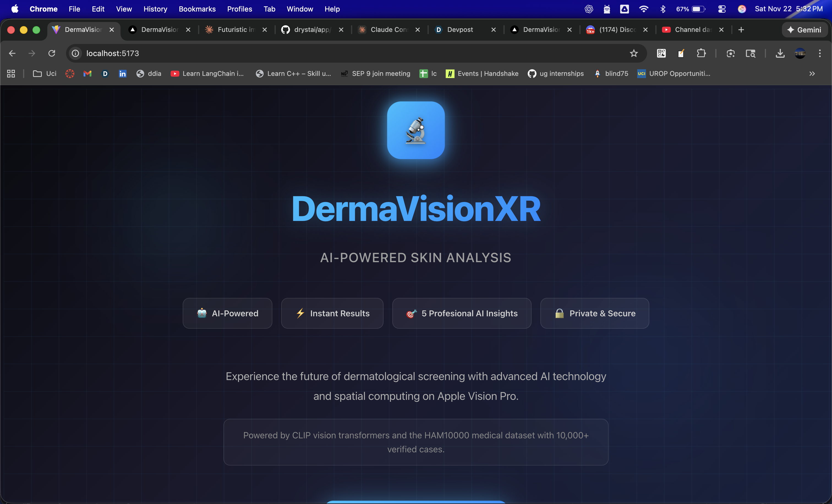Click the QR code extension icon
The image size is (832, 504).
(661, 53)
